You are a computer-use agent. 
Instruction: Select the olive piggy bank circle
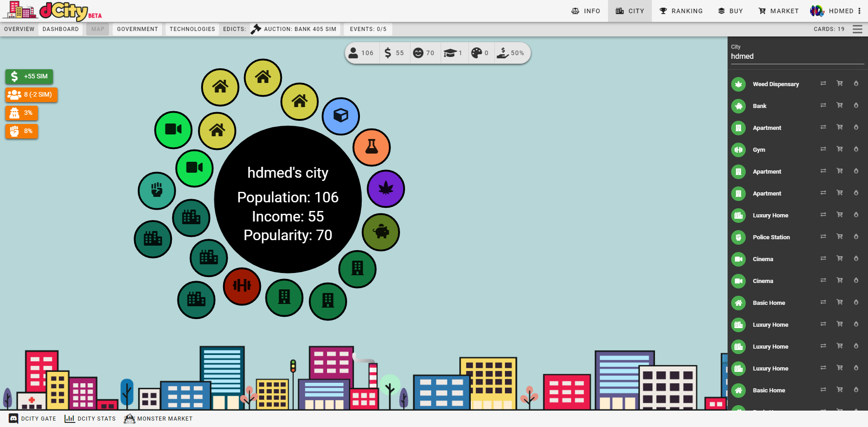point(381,232)
